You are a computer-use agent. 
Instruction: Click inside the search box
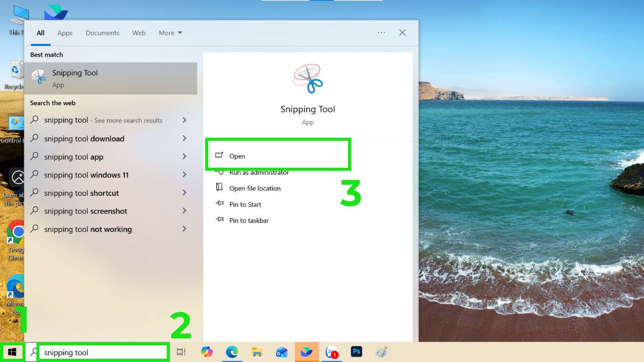pyautogui.click(x=102, y=352)
